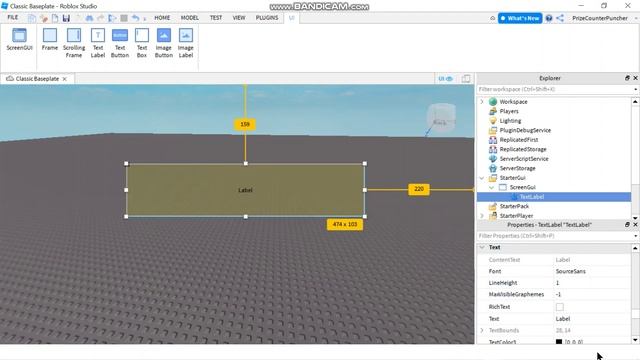The height and width of the screenshot is (360, 640).
Task: Undock the Explorer panel
Action: 627,78
